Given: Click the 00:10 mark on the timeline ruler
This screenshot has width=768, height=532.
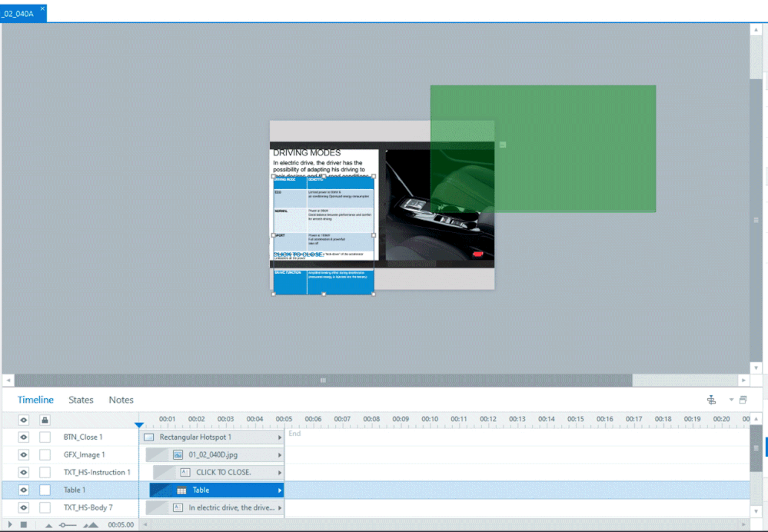Looking at the screenshot, I should pyautogui.click(x=430, y=419).
